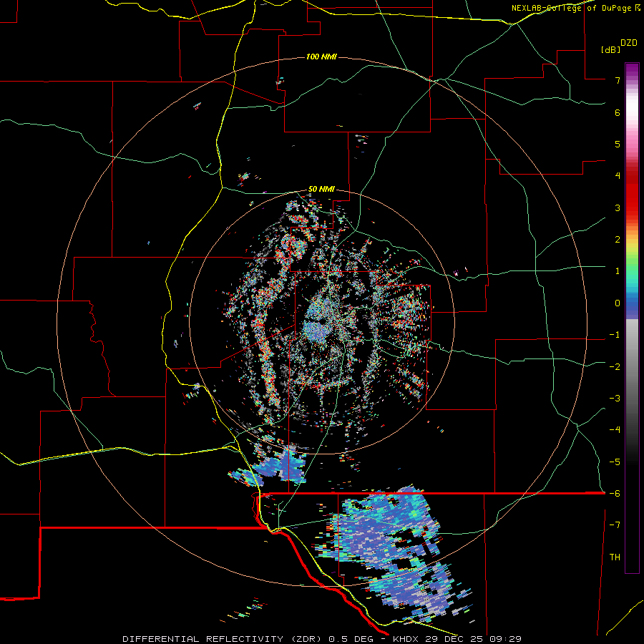Click the -4 value on color scale
The image size is (644, 644).
pyautogui.click(x=615, y=429)
